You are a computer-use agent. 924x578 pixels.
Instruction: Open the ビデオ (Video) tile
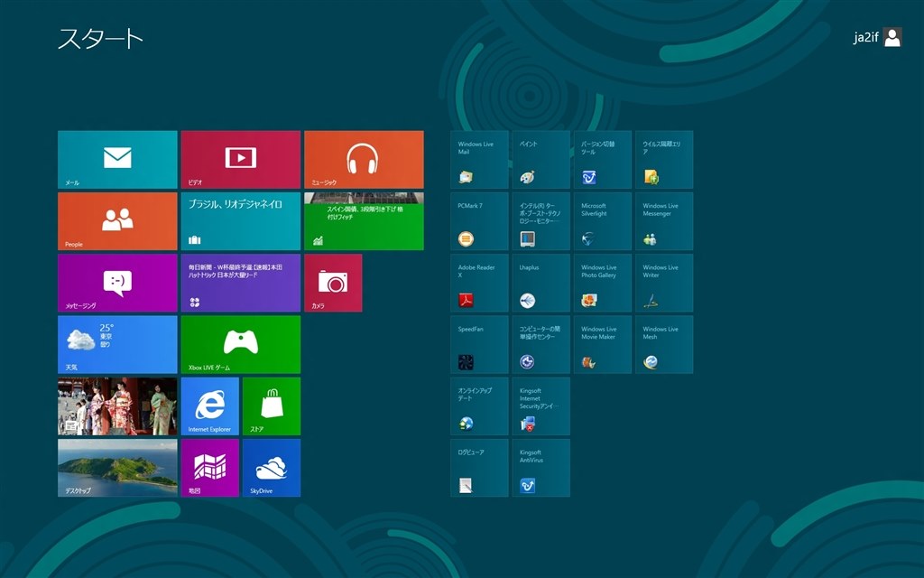240,160
